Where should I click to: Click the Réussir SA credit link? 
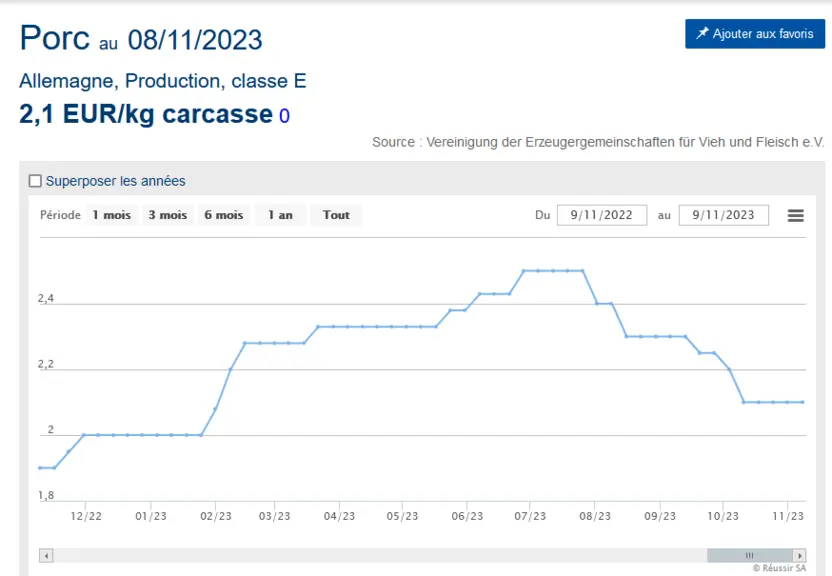click(779, 568)
